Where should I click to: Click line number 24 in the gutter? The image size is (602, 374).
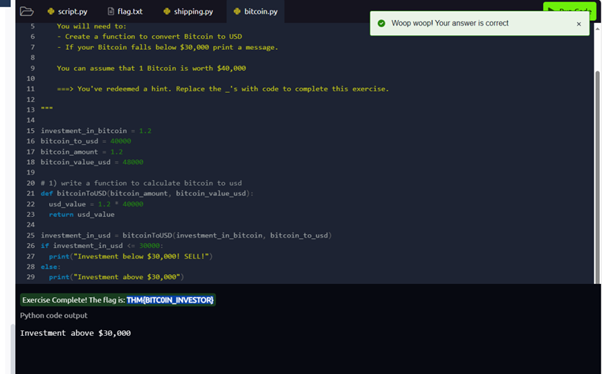(31, 225)
